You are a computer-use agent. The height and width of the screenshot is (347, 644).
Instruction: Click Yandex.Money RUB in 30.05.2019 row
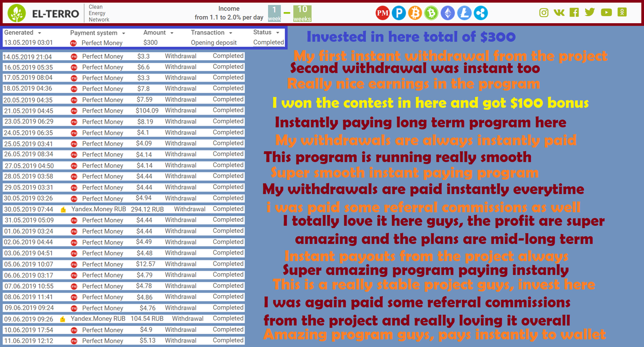[99, 209]
